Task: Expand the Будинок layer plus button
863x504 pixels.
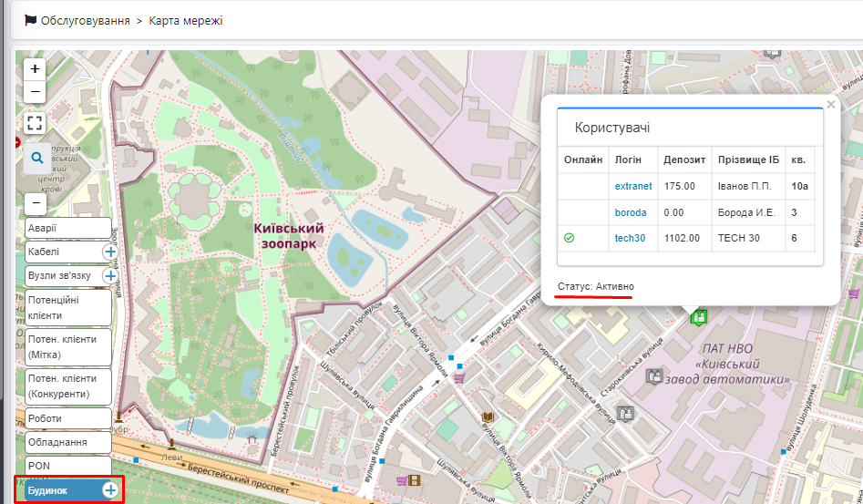Action: (110, 490)
